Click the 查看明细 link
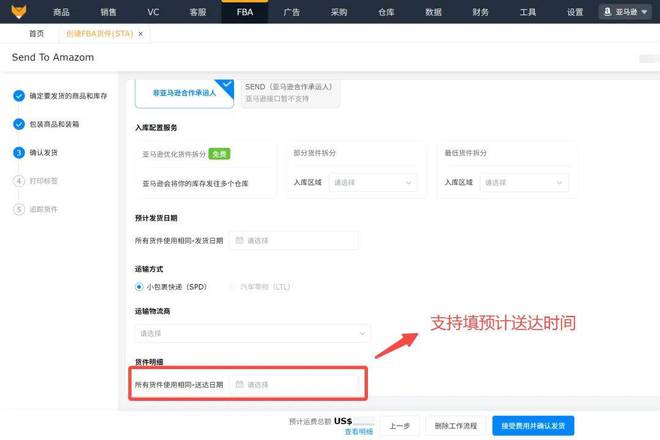Viewport: 660px width, 440px height. tap(359, 432)
